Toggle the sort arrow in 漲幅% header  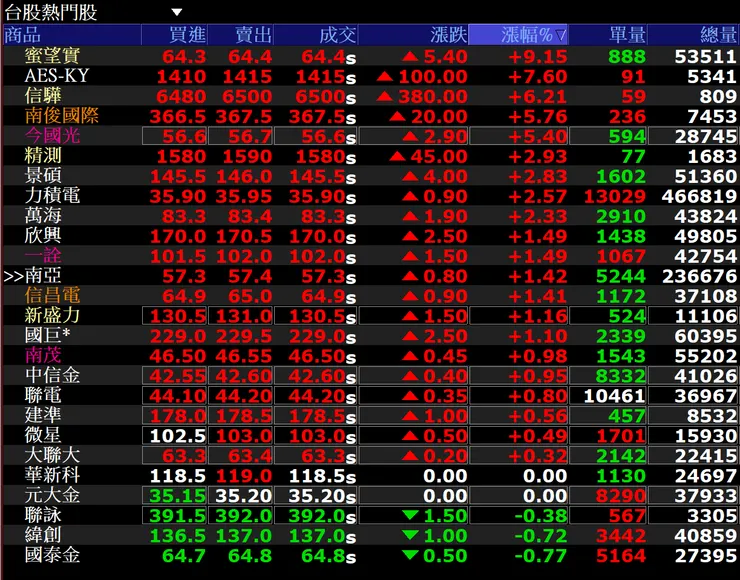click(x=560, y=35)
